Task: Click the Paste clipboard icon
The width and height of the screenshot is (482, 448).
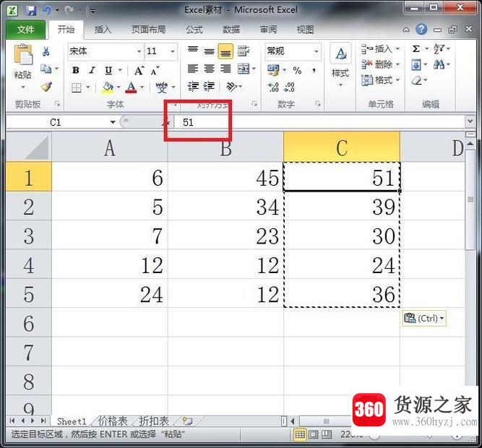Action: pyautogui.click(x=22, y=56)
